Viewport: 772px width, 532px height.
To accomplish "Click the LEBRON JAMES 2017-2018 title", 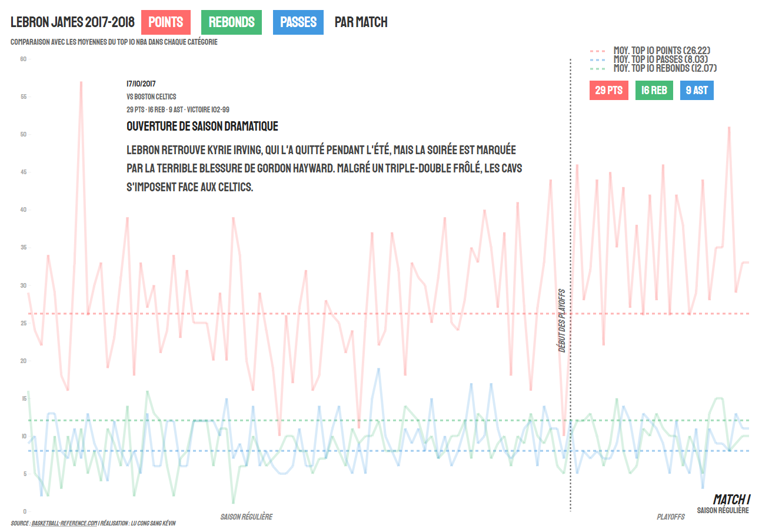I will point(73,22).
